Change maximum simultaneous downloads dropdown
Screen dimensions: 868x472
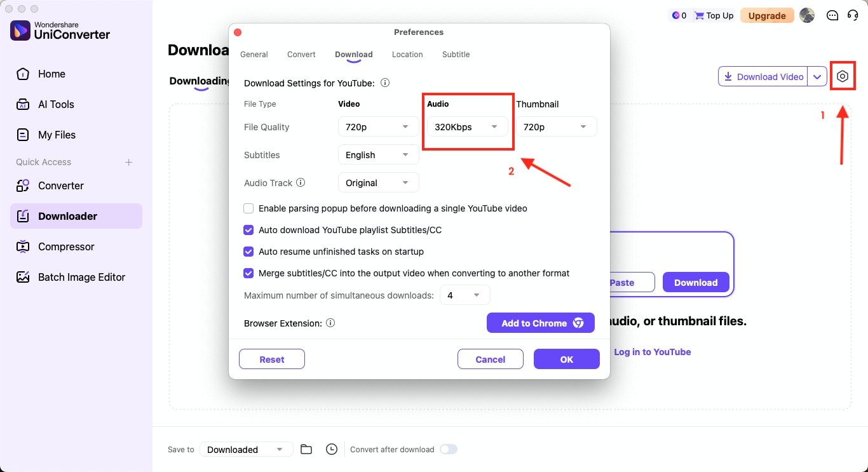click(x=465, y=295)
